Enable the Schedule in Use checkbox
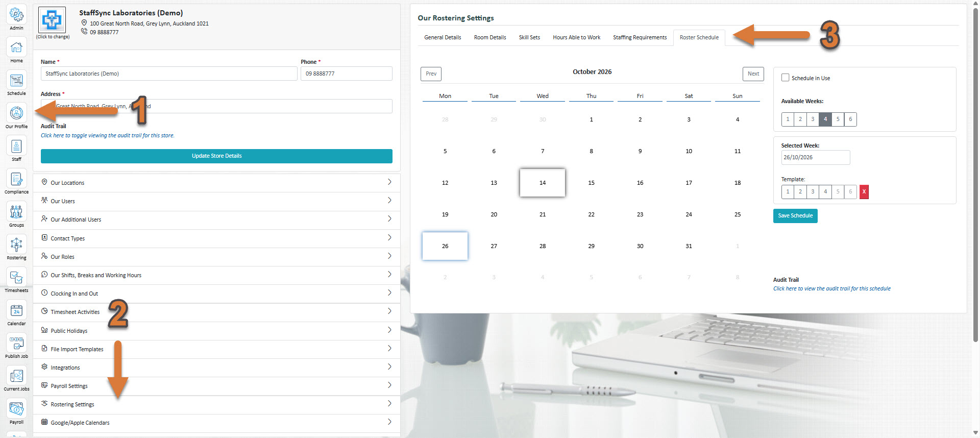Viewport: 980px width, 438px height. 785,78
